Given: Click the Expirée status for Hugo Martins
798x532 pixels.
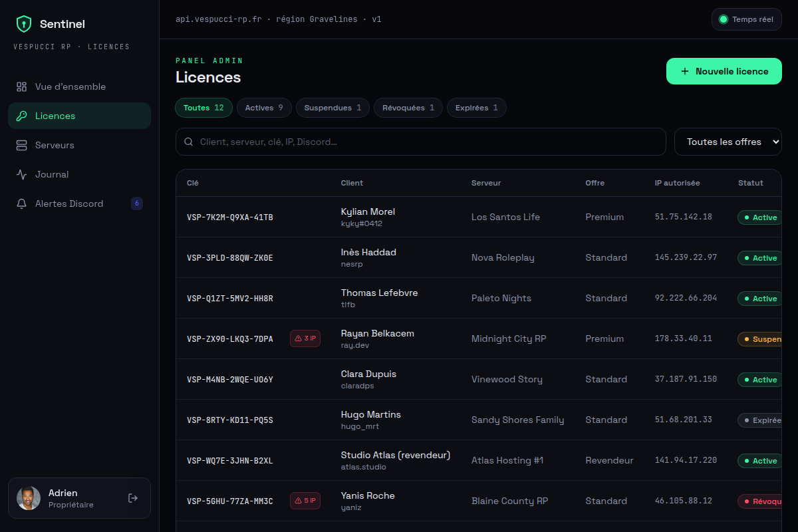Looking at the screenshot, I should (759, 420).
